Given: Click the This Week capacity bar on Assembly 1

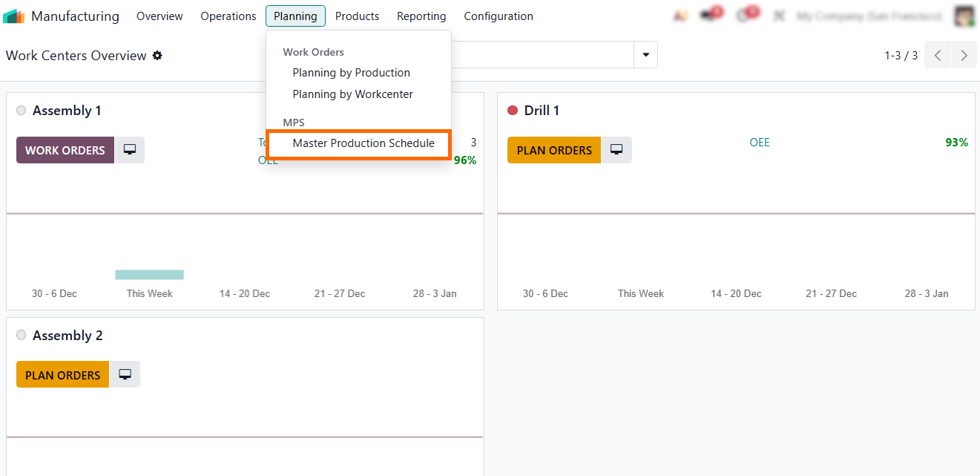Looking at the screenshot, I should [x=149, y=274].
